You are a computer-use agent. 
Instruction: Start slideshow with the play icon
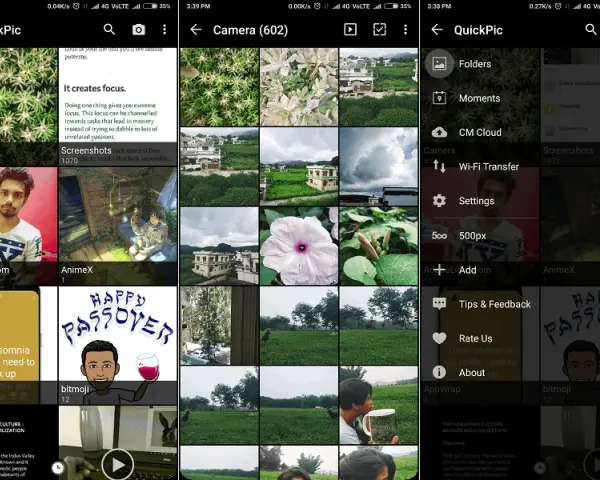coord(350,29)
